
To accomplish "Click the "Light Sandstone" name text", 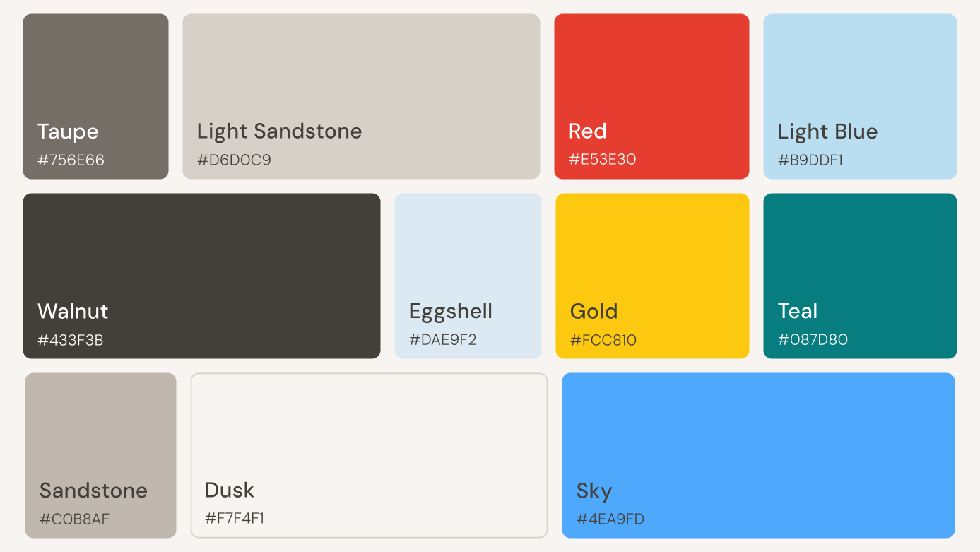I will 279,131.
